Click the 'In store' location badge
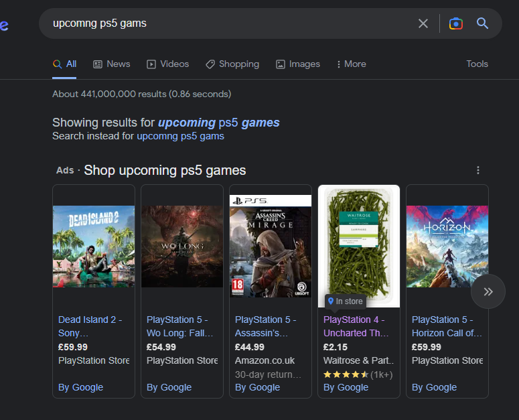Screen dimensions: 519x420 pyautogui.click(x=346, y=301)
